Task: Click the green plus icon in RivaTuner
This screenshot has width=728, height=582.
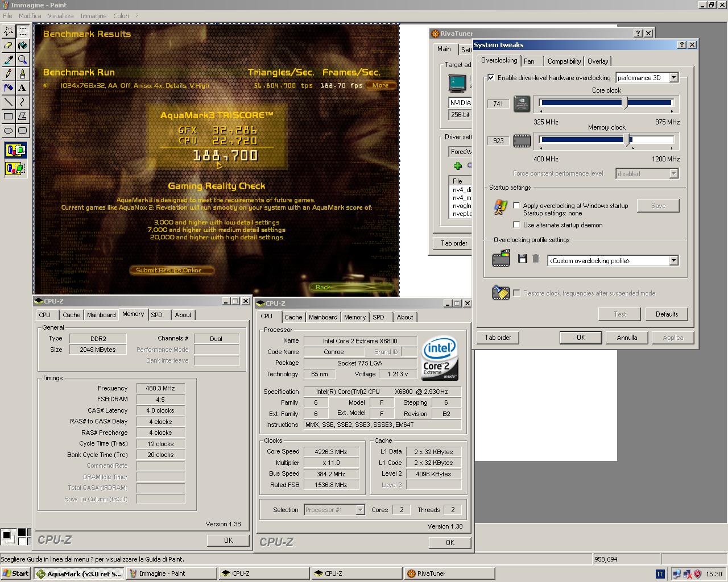Action: coord(457,165)
